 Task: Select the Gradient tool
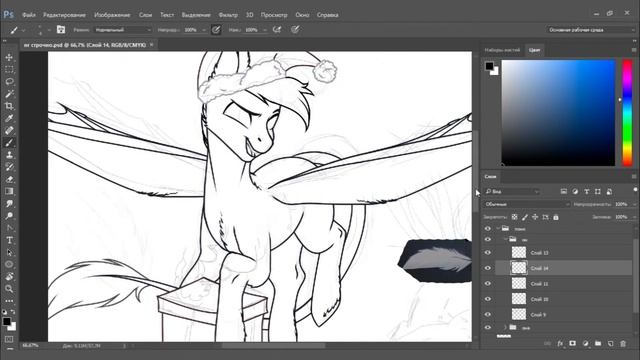pyautogui.click(x=9, y=191)
